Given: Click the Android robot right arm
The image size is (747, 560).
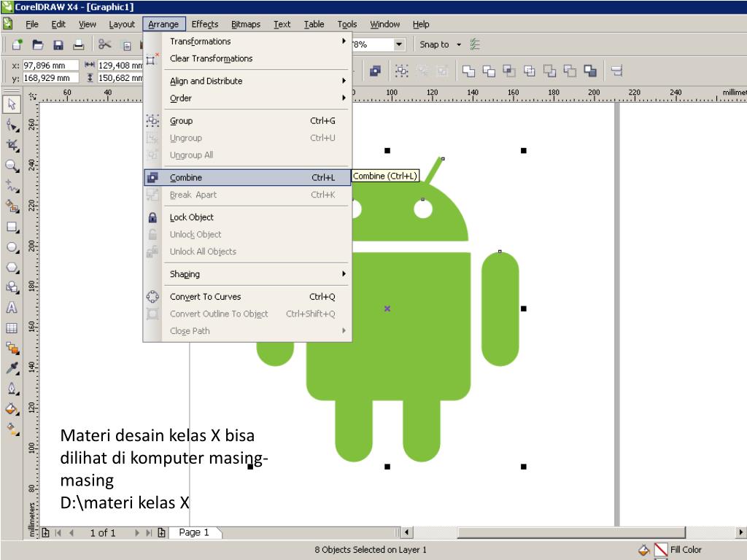Looking at the screenshot, I should [500, 309].
